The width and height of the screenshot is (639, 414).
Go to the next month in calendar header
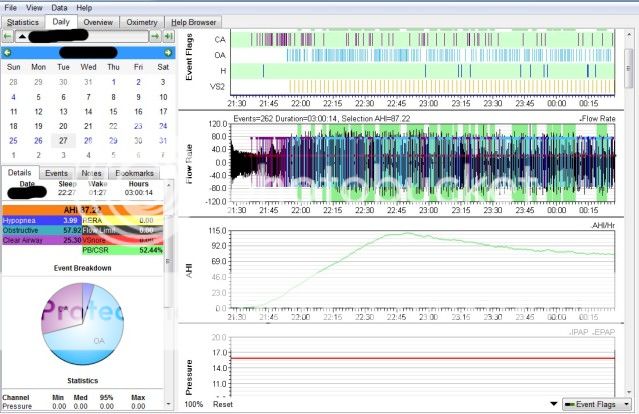point(168,53)
